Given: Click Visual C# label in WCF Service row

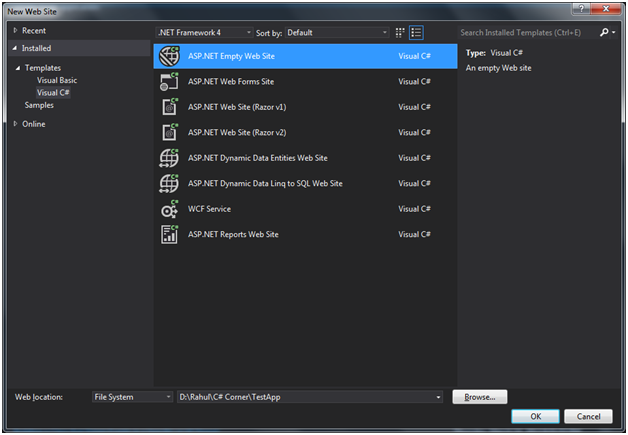Looking at the screenshot, I should [x=414, y=209].
